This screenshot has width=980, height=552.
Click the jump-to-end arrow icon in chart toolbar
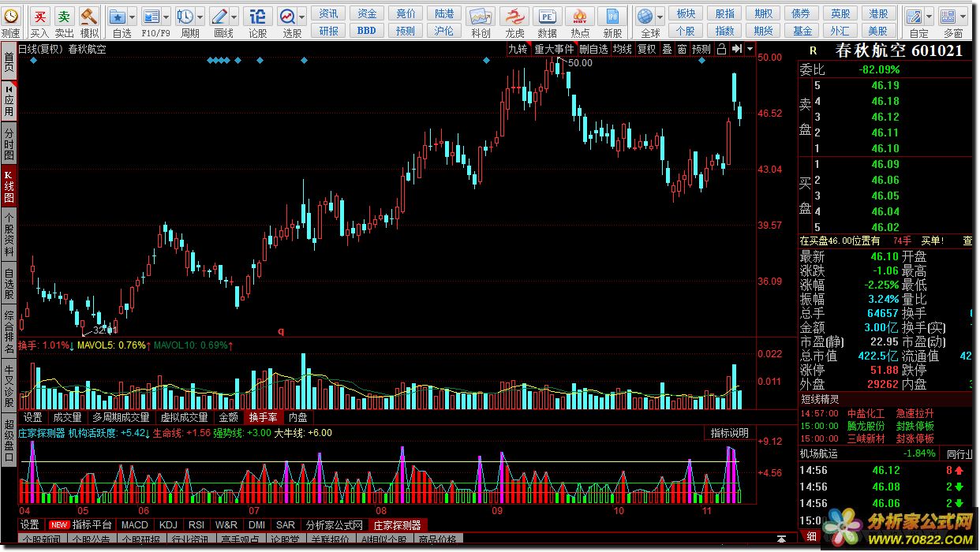tap(735, 49)
